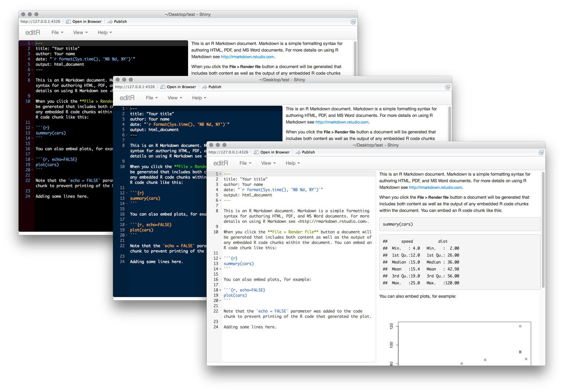Click Publish in front light window
Image resolution: width=564 pixels, height=392 pixels.
click(305, 152)
